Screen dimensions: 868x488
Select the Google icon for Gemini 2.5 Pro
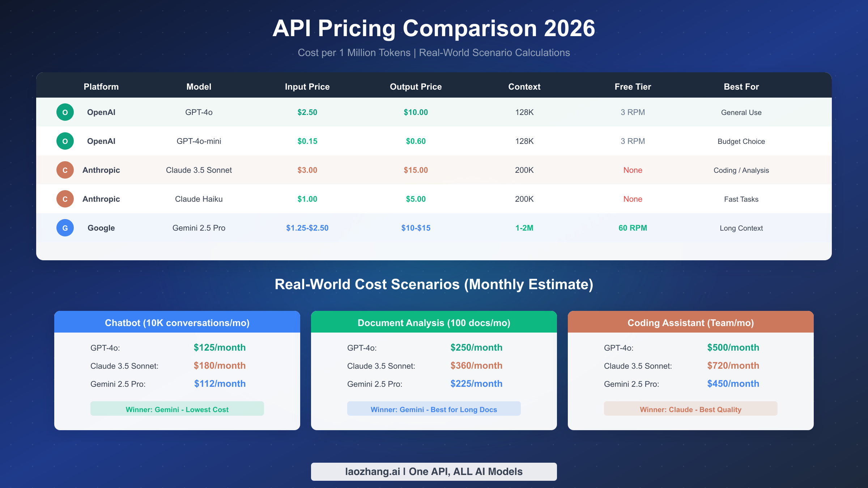click(x=65, y=228)
